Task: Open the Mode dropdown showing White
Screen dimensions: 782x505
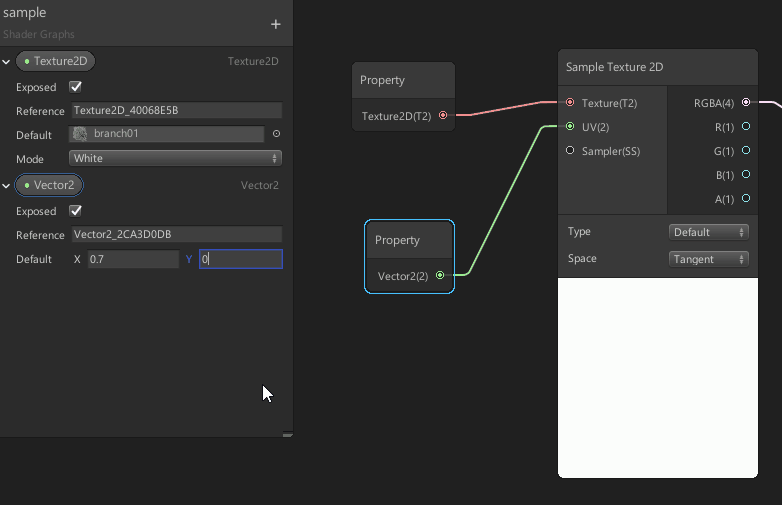Action: 175,158
